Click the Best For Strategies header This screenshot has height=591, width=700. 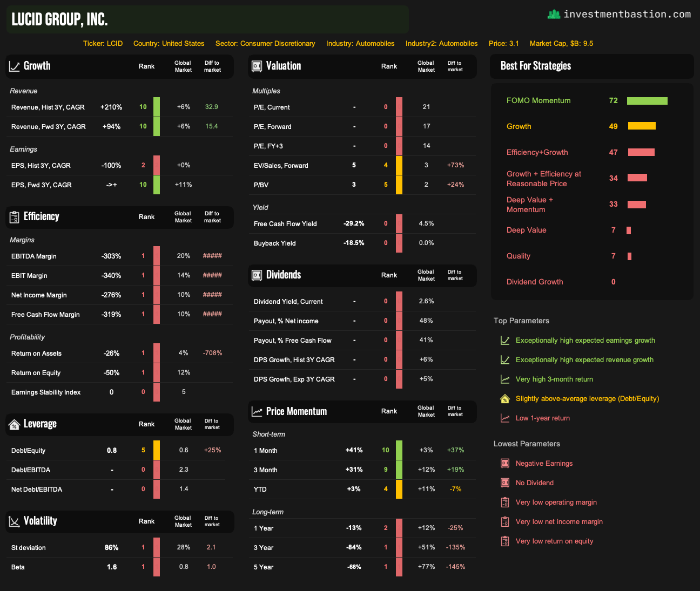tap(536, 66)
